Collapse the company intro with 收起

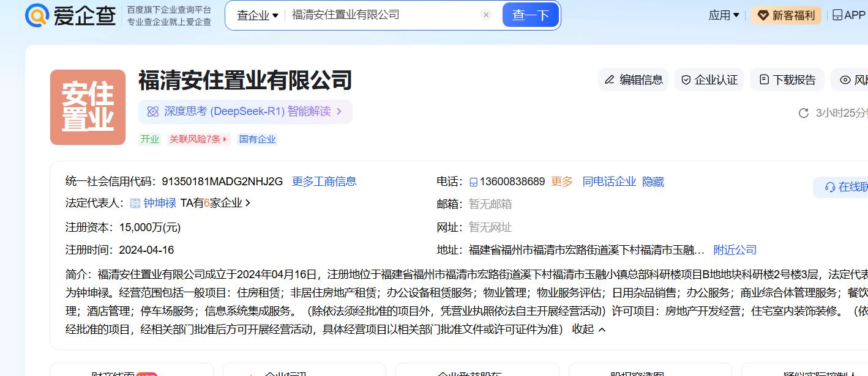[589, 330]
